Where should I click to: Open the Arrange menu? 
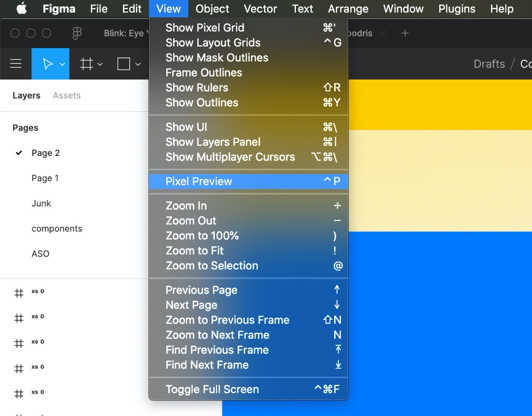[x=348, y=9]
